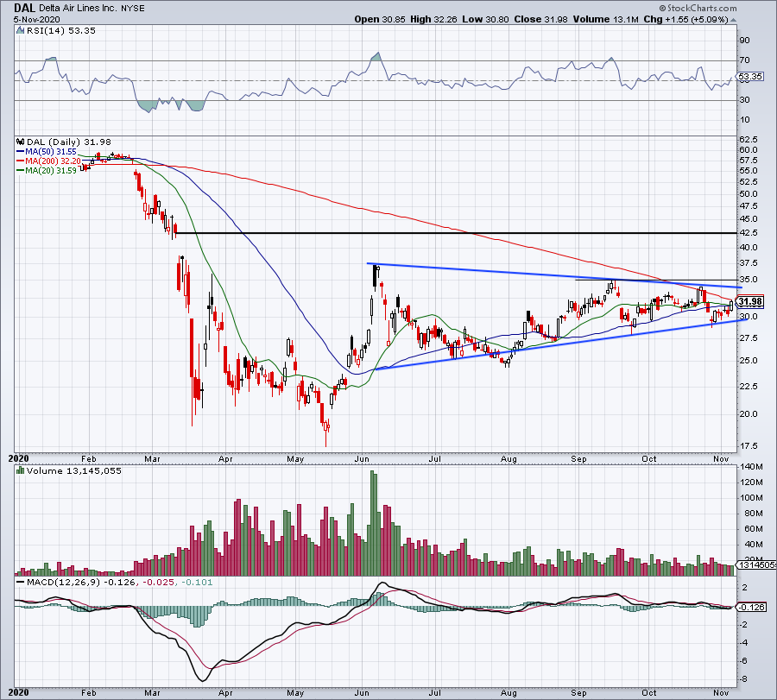Click the MA(20) 31.59 legend text
777x700 pixels.
point(51,170)
